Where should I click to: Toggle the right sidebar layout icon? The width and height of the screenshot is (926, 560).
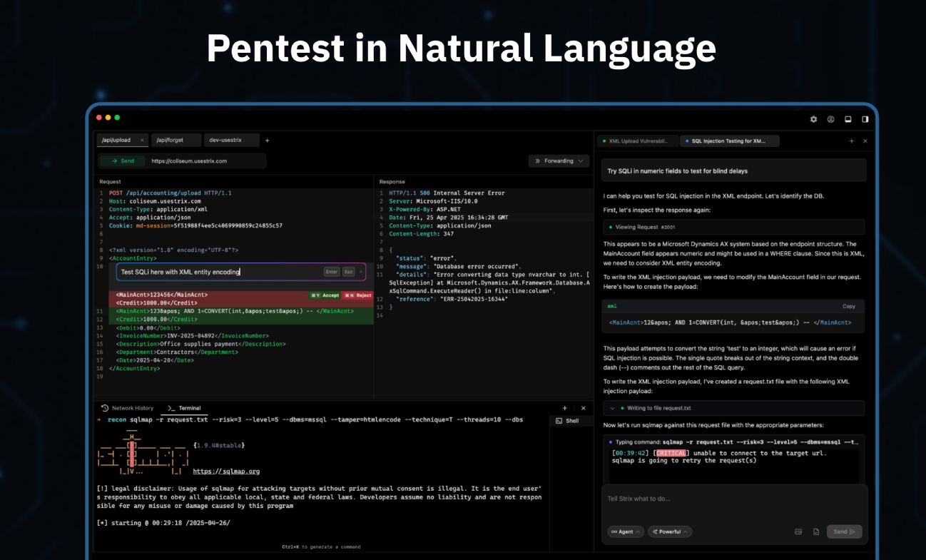tap(865, 119)
